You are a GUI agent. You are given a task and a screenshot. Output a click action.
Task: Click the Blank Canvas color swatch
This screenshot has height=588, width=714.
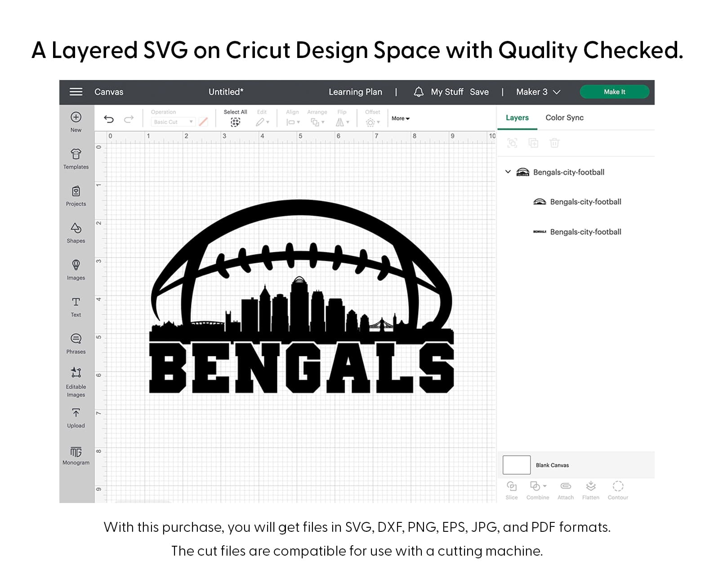click(516, 465)
